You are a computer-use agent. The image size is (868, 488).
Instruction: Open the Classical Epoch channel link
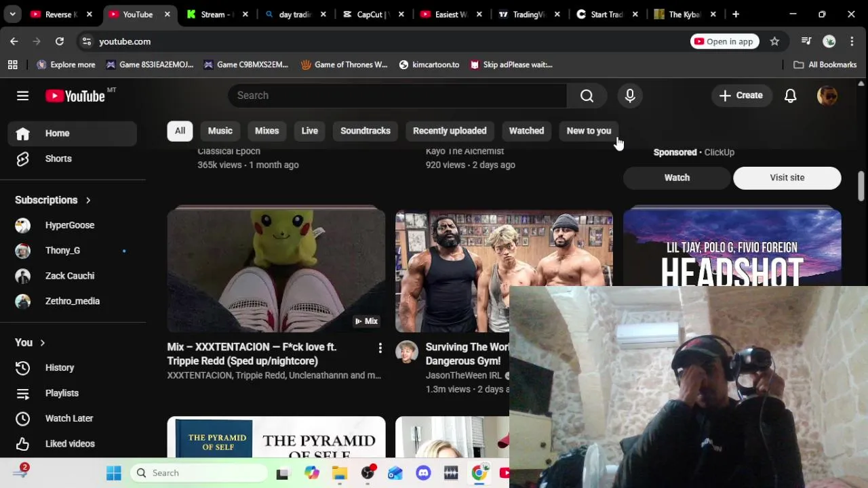(229, 151)
